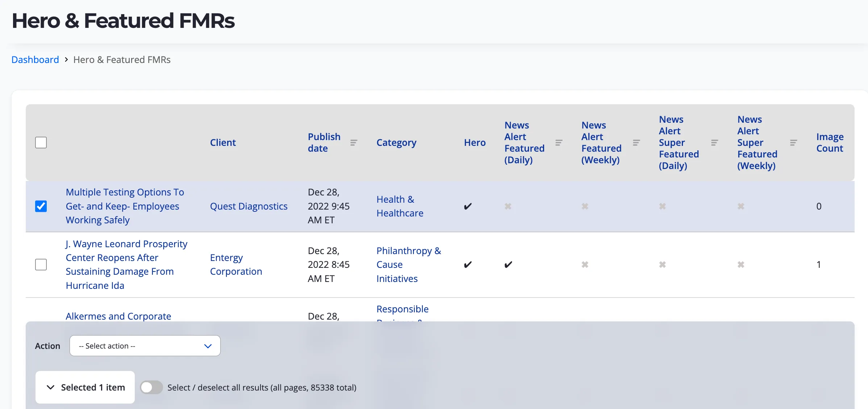Click Daily Featured checkmark in Entergy row
This screenshot has width=868, height=409.
point(508,265)
